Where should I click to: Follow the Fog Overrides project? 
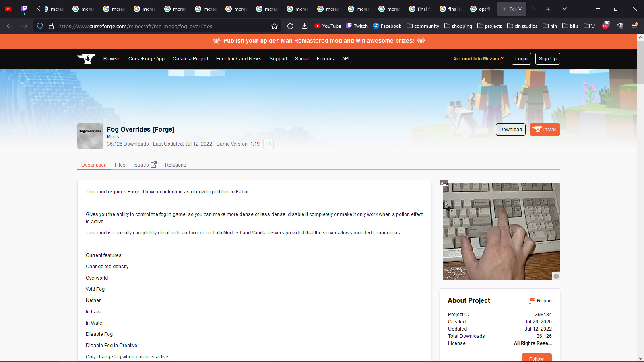tap(537, 358)
